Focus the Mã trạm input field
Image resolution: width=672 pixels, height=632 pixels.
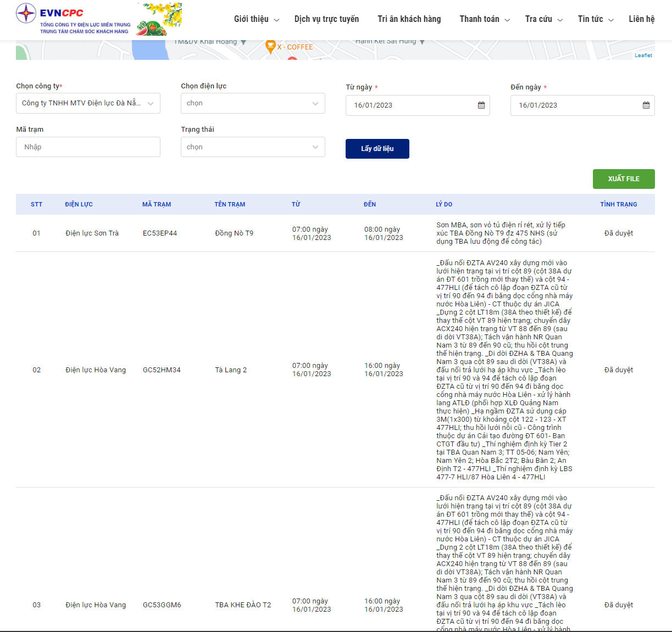tap(88, 147)
